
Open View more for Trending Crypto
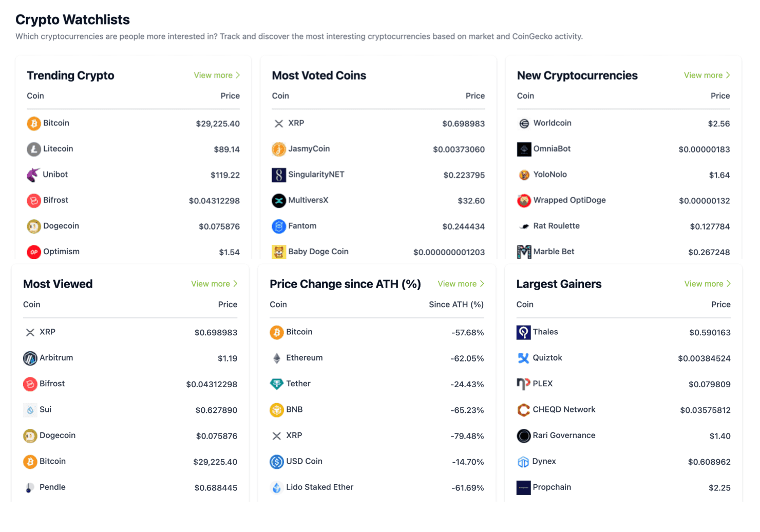[x=217, y=75]
